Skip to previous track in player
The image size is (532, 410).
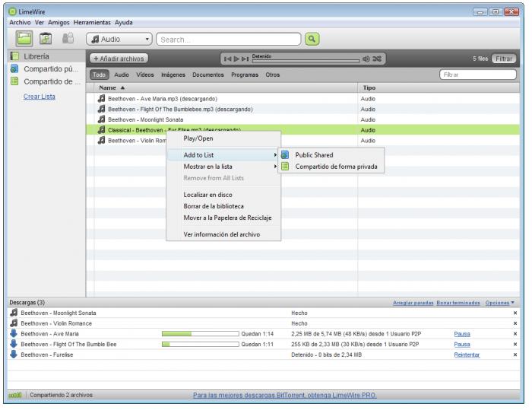tap(227, 59)
